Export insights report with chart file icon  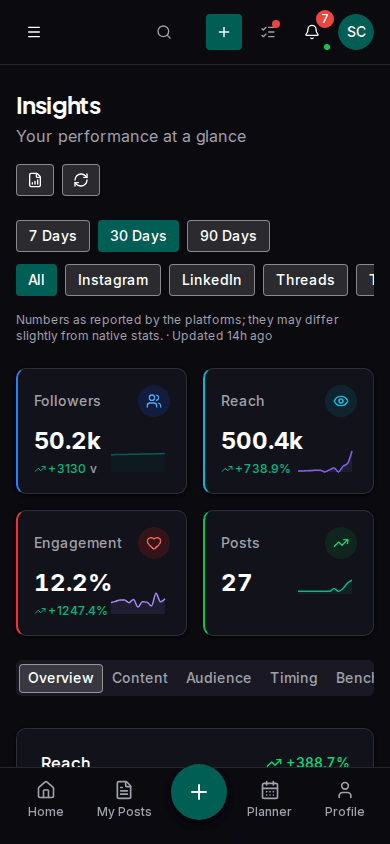[35, 180]
